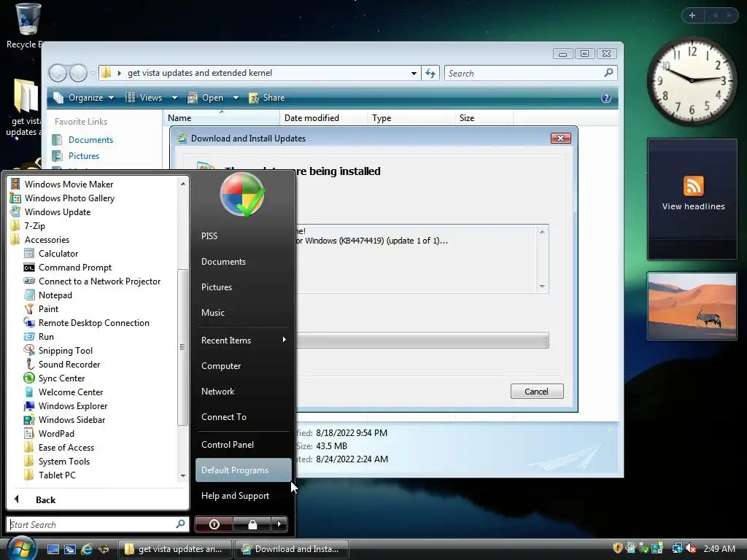Expand the Recent Items submenu
This screenshot has height=560, width=747.
(x=243, y=340)
